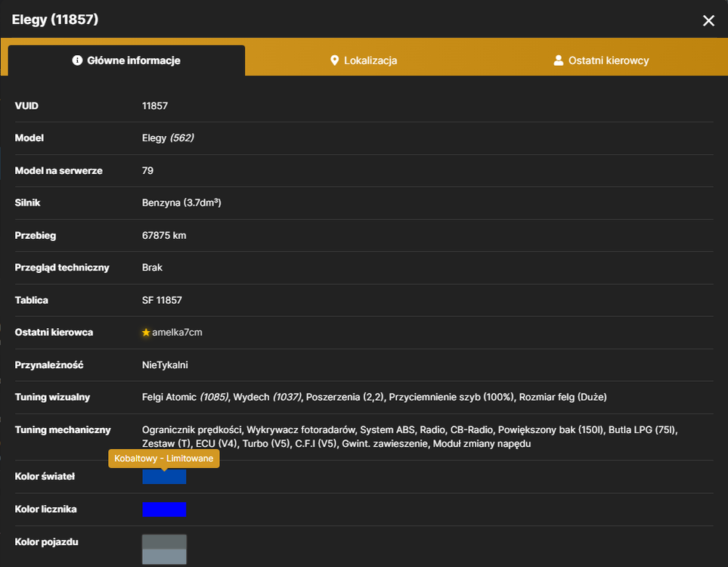The image size is (728, 567).
Task: Switch to the Główne informacje tab
Action: (x=126, y=60)
